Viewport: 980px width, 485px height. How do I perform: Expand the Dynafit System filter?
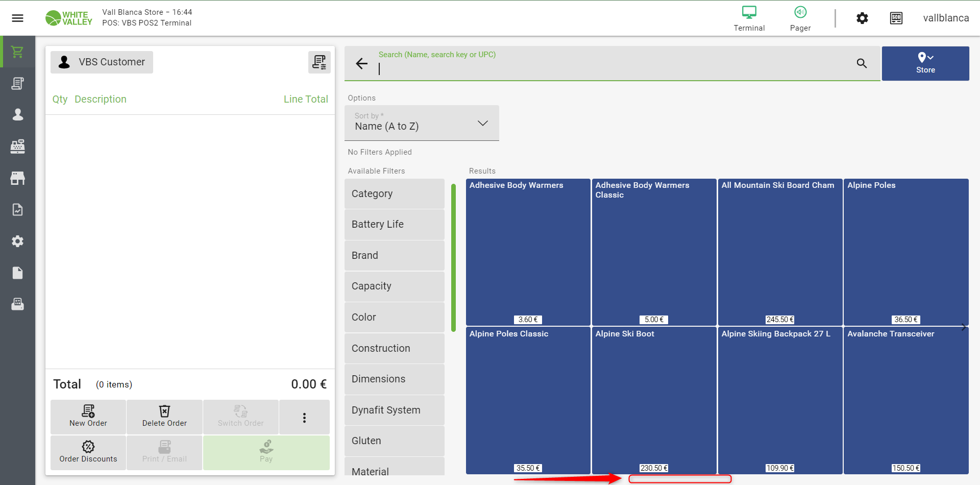point(394,410)
